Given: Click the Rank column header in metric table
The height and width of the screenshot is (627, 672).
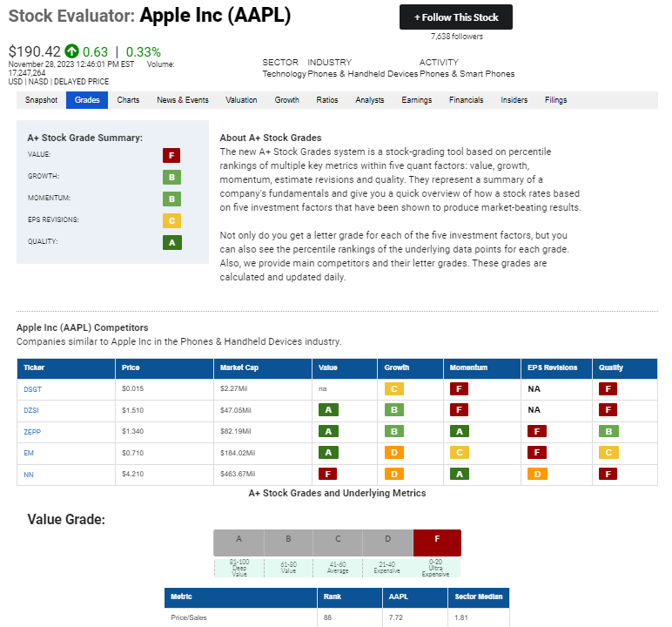Looking at the screenshot, I should click(350, 597).
